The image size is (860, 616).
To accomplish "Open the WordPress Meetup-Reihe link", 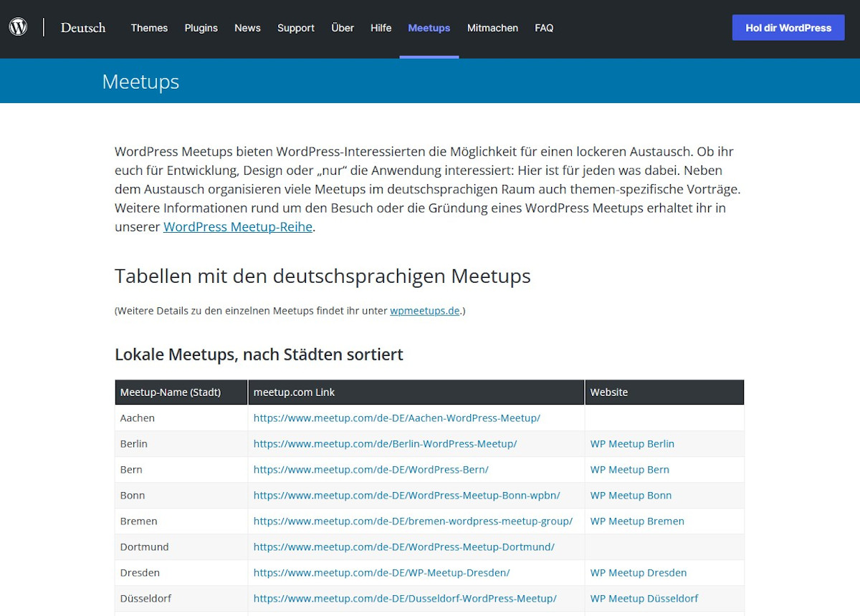I will pyautogui.click(x=238, y=227).
